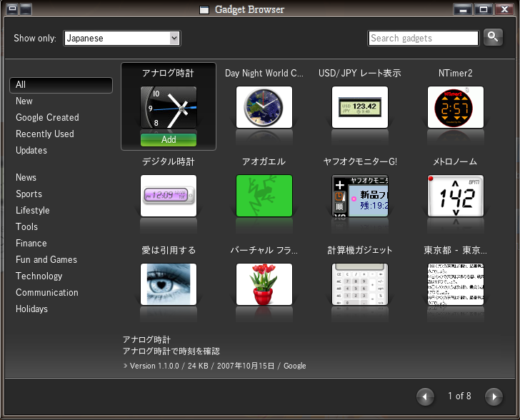
Task: Click the Day Night World C... title
Action: [x=264, y=74]
